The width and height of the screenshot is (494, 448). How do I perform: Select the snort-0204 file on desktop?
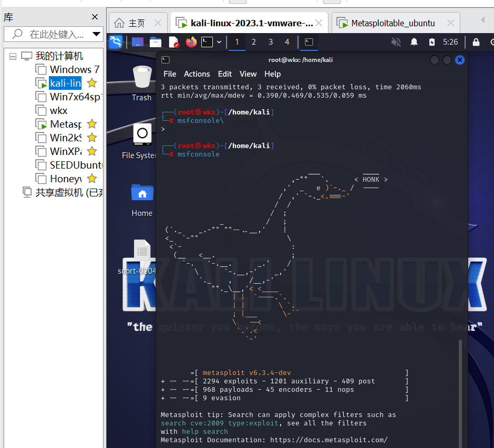[141, 257]
